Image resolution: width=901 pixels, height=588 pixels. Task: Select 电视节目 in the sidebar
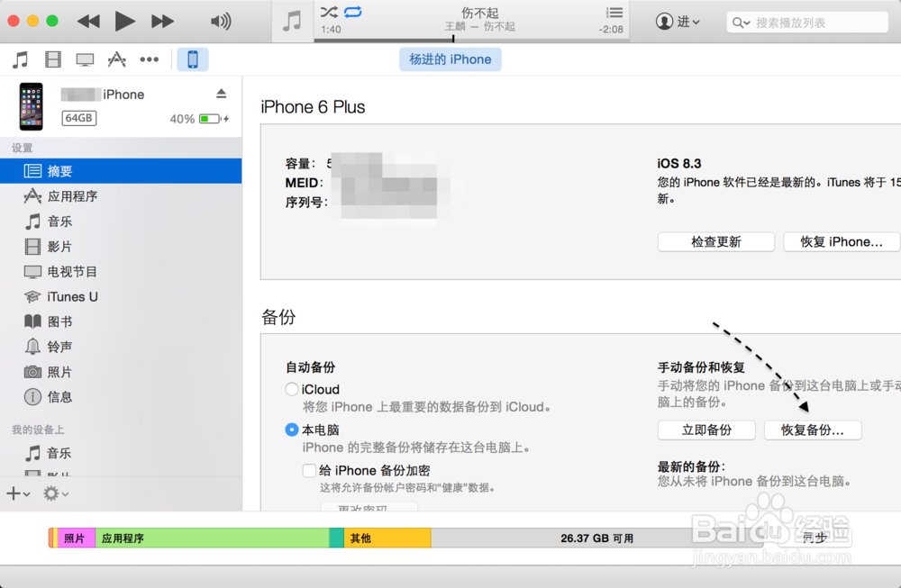pyautogui.click(x=121, y=272)
